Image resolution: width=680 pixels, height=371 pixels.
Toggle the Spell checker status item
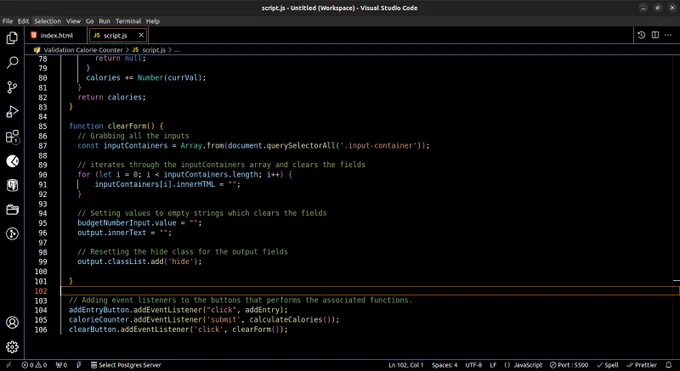tap(608, 365)
